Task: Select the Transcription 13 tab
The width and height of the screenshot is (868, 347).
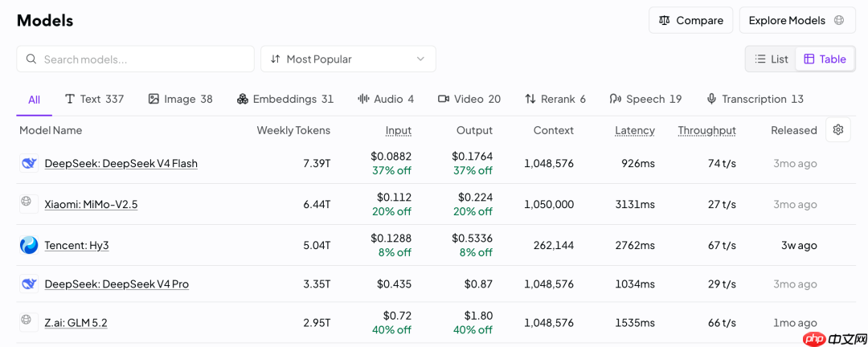Action: pyautogui.click(x=755, y=99)
